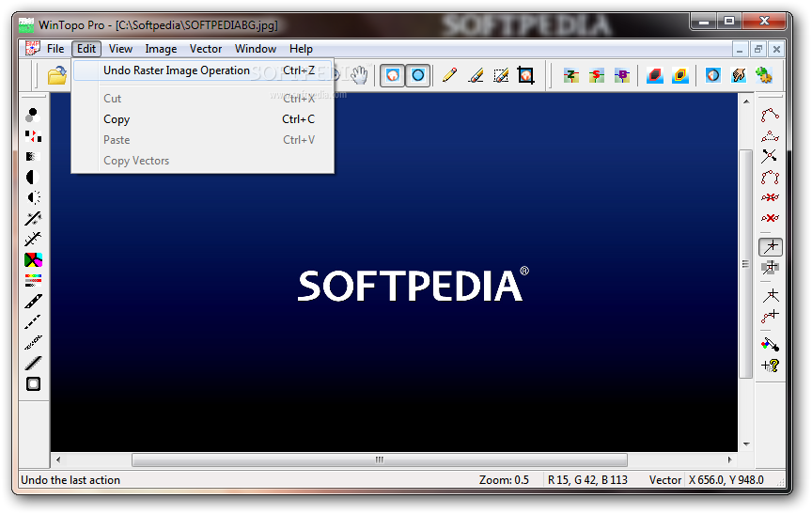This screenshot has width=812, height=514.
Task: Toggle the show vectors circle button
Action: [x=418, y=75]
